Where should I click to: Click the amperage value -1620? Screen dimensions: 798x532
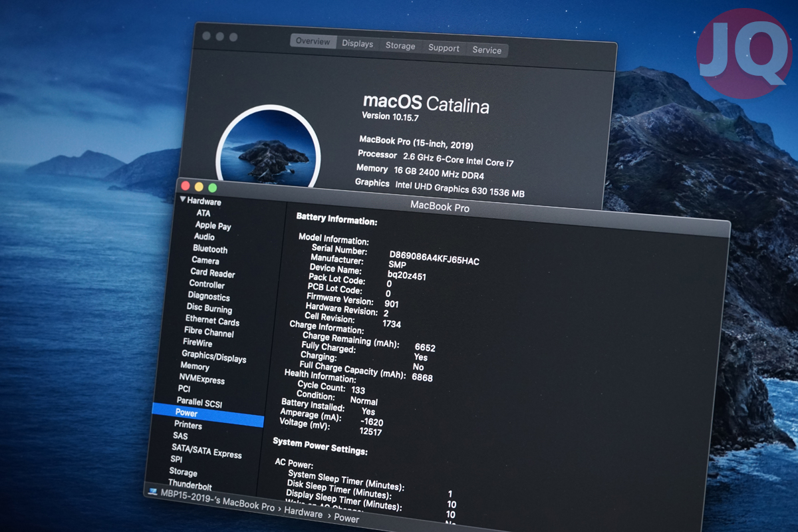372,422
